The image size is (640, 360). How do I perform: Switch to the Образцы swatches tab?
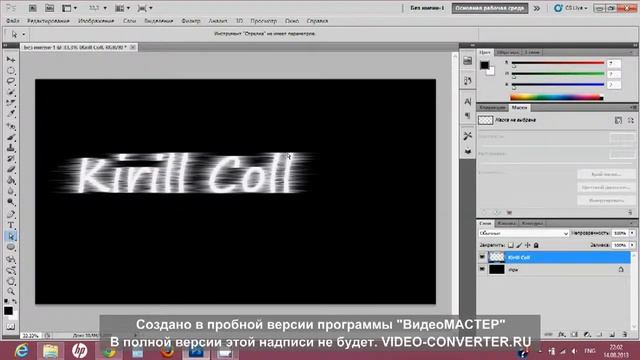click(508, 52)
